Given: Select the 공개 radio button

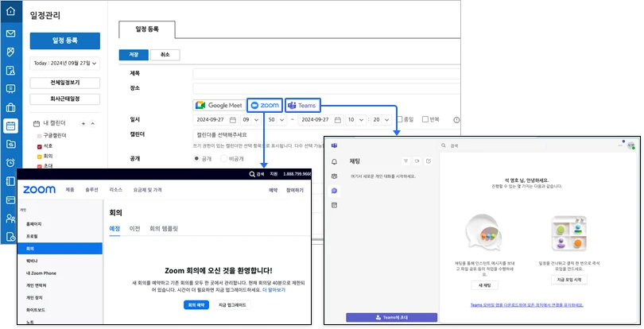Looking at the screenshot, I should 198,158.
